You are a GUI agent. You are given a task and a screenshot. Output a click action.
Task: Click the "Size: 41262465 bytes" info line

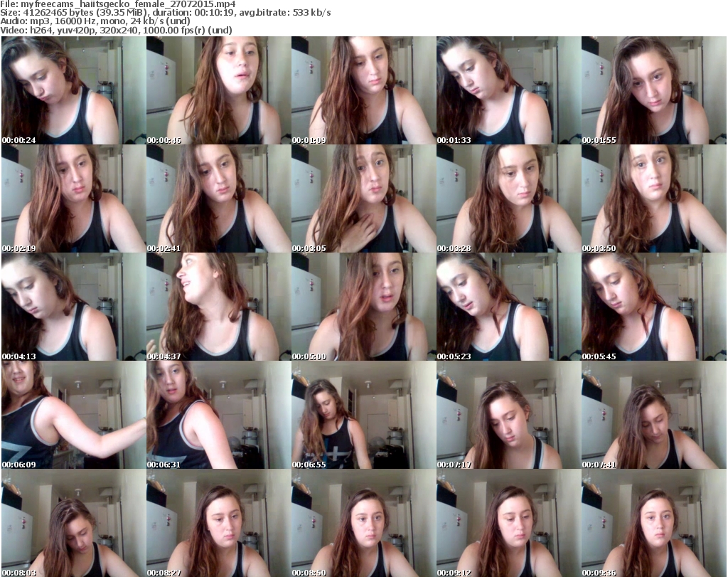tap(165, 13)
